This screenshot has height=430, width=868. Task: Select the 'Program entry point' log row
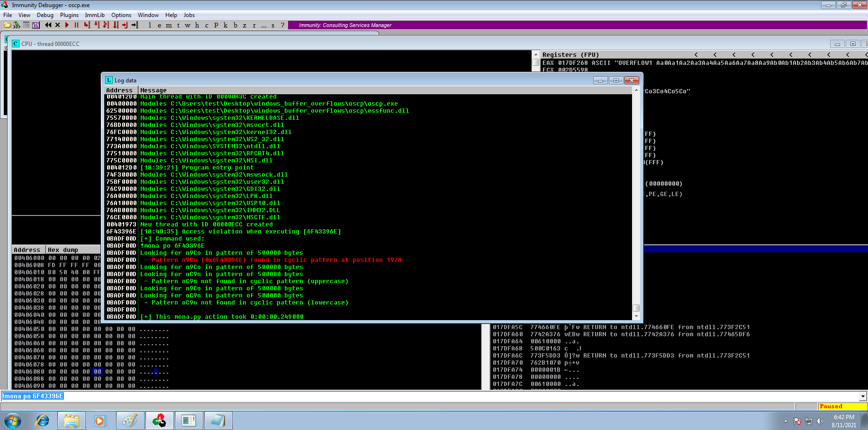[368, 168]
